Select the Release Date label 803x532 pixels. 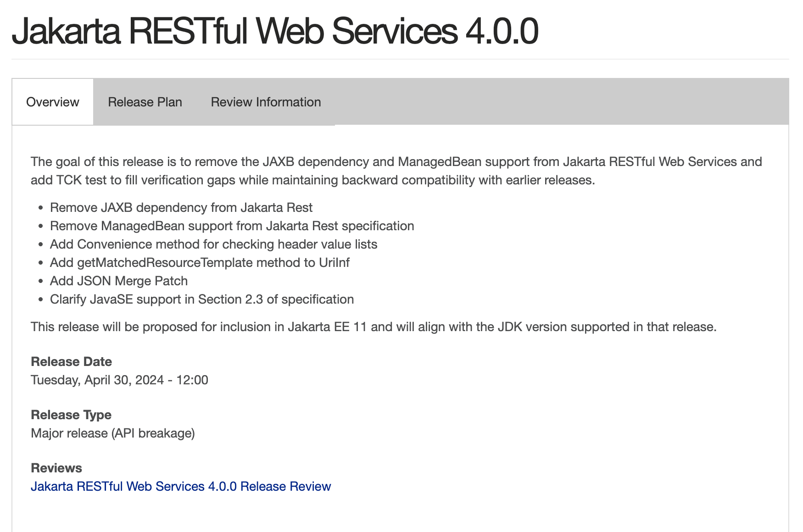pos(71,361)
